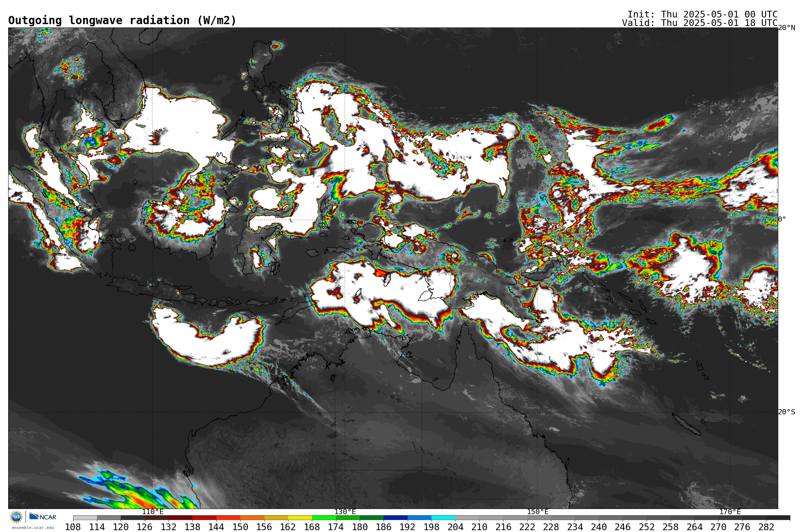Image resolution: width=802 pixels, height=532 pixels.
Task: Click the 216 colorbar value
Action: [503, 527]
